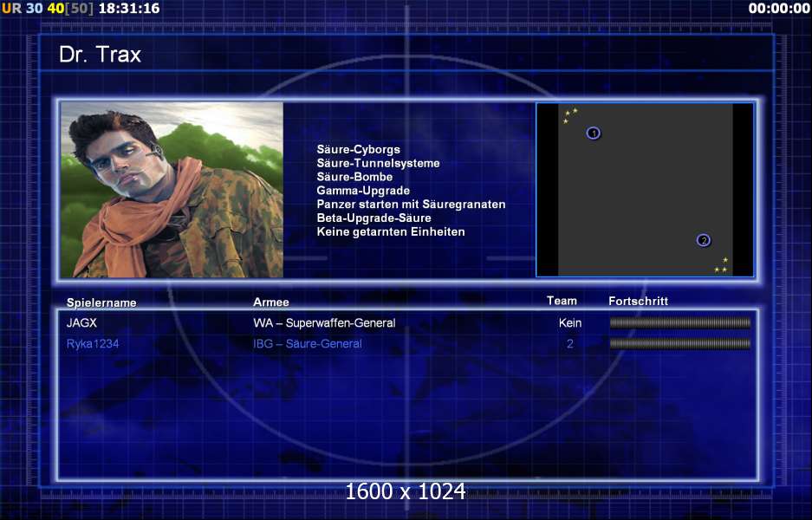Click the UR 30 40[50] indicator
Image resolution: width=812 pixels, height=520 pixels.
pyautogui.click(x=48, y=9)
